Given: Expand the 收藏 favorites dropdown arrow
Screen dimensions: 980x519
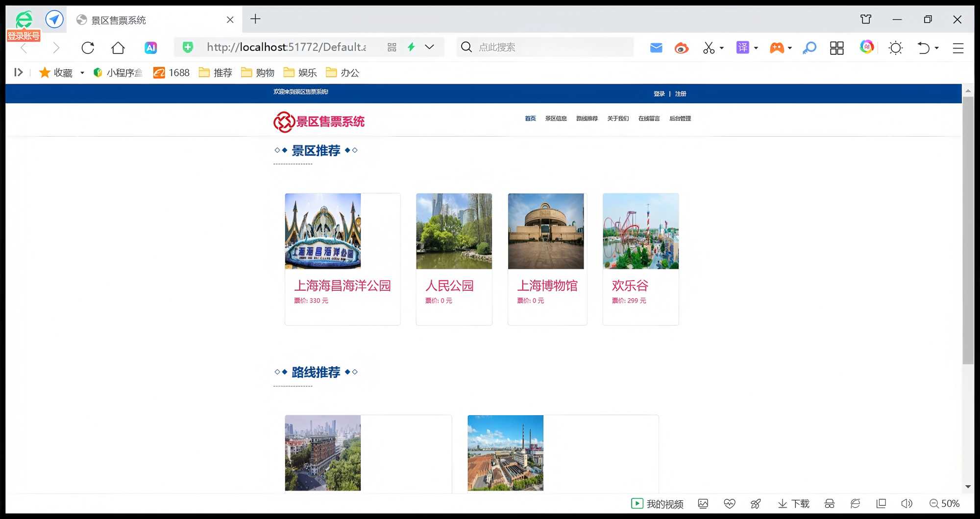Looking at the screenshot, I should click(x=82, y=73).
